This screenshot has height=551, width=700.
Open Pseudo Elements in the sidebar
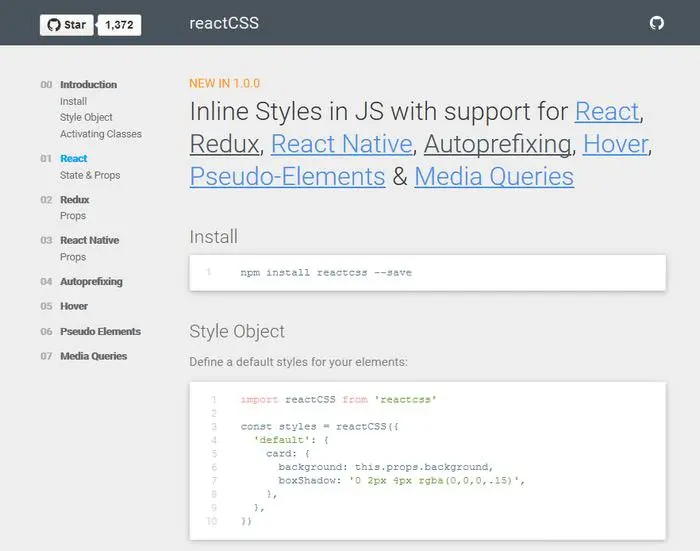(100, 332)
